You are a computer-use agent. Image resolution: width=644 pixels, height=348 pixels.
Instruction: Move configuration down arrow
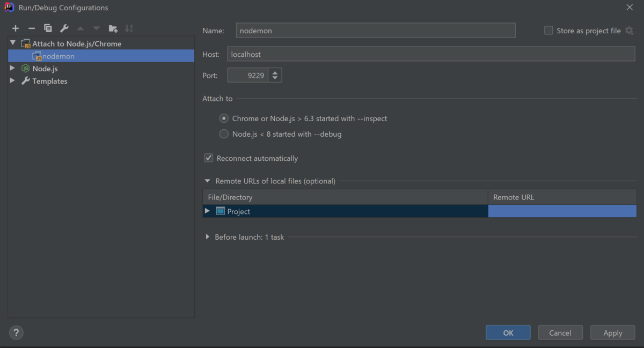[97, 28]
